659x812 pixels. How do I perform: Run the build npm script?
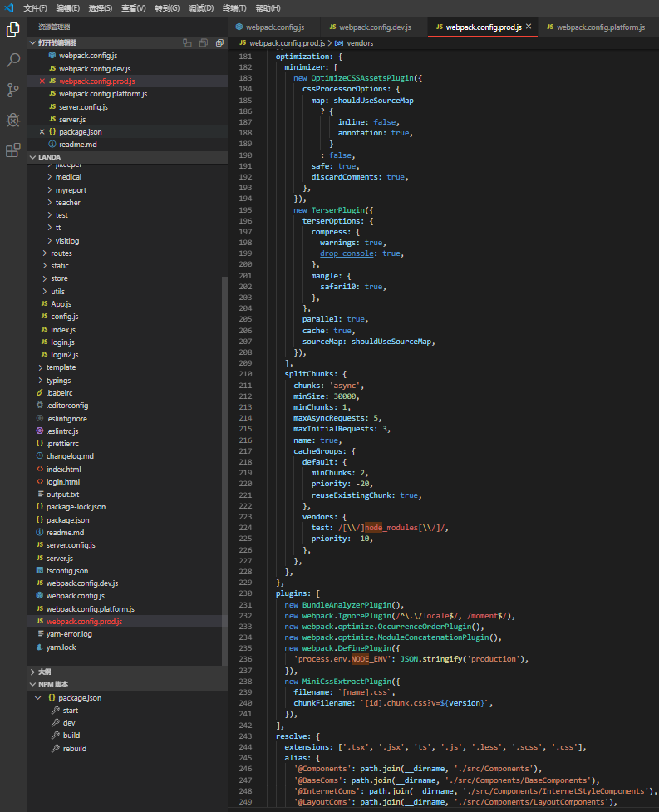tap(71, 736)
